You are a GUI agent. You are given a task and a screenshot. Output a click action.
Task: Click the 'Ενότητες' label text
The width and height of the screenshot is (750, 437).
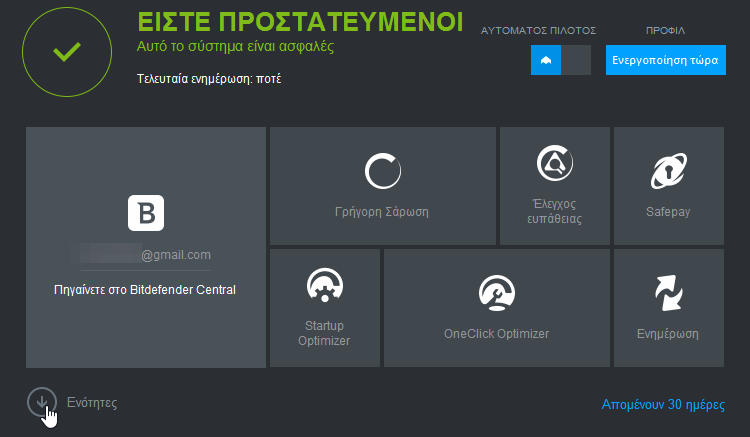point(92,403)
